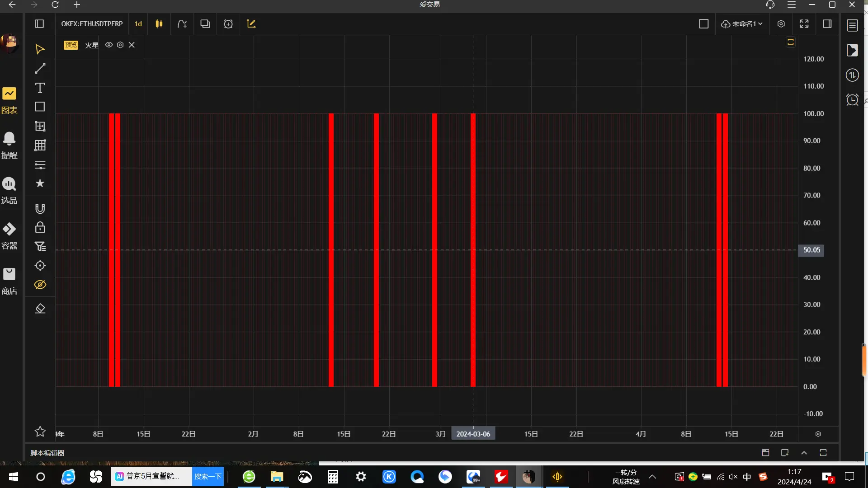Screen dimensions: 868x488
Task: Select the text annotation tool
Action: click(x=40, y=88)
